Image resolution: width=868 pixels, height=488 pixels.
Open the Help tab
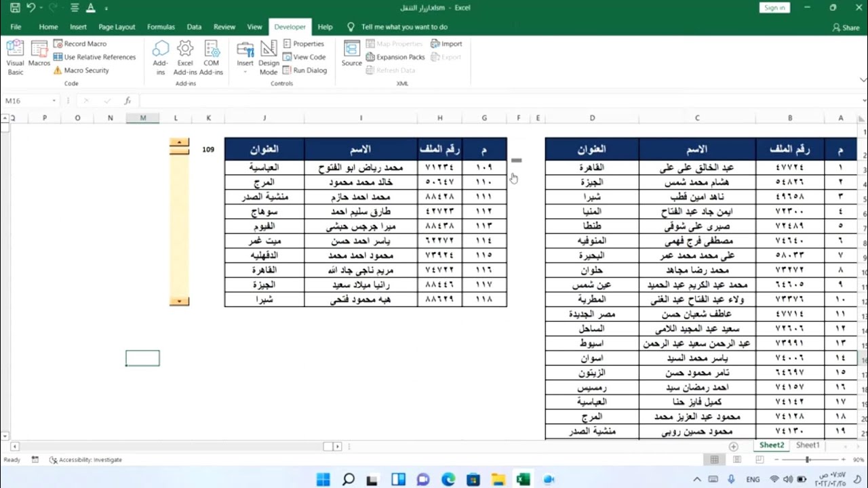[x=325, y=27]
